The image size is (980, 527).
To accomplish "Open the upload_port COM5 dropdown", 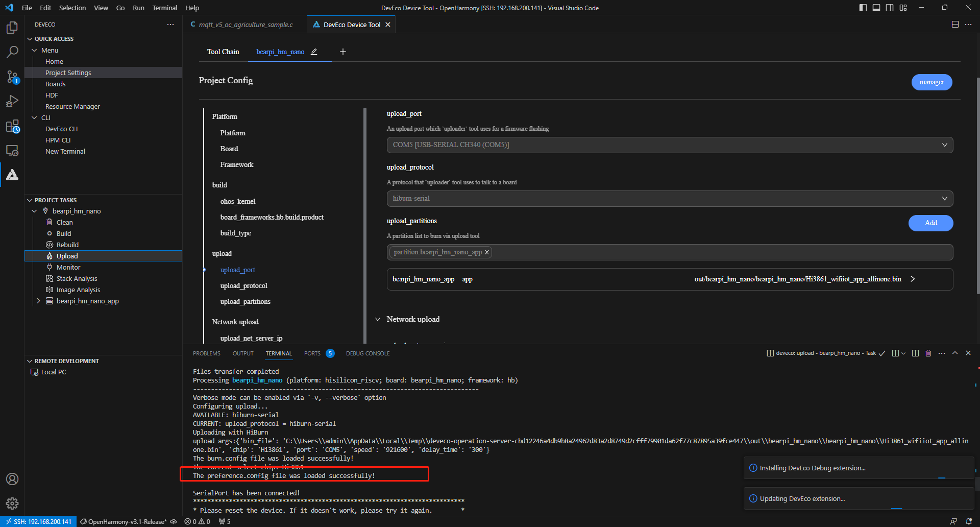I will [670, 145].
